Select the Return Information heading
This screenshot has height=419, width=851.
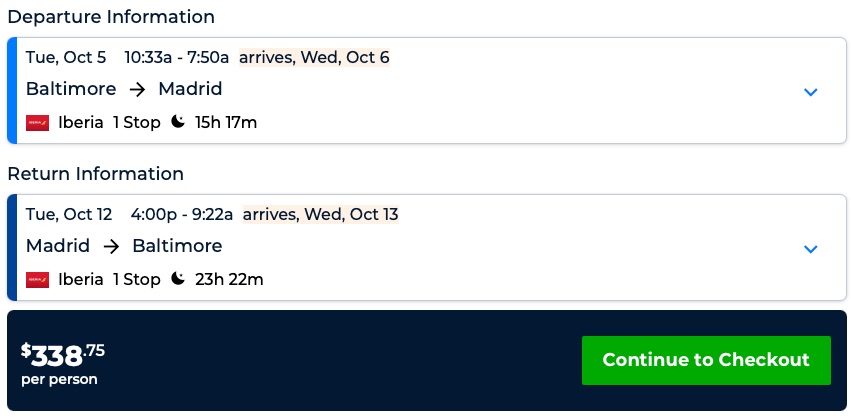(x=95, y=174)
